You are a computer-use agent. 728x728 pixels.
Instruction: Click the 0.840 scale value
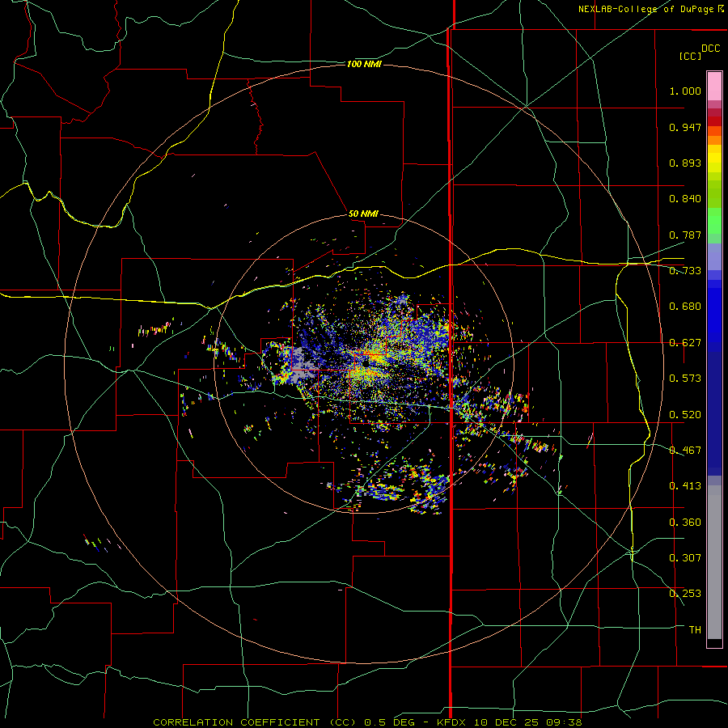685,199
